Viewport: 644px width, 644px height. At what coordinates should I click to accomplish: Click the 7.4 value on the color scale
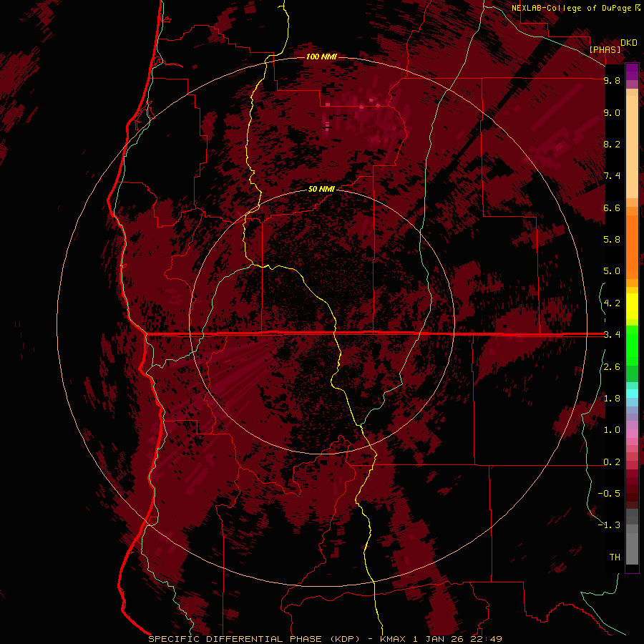coord(612,176)
